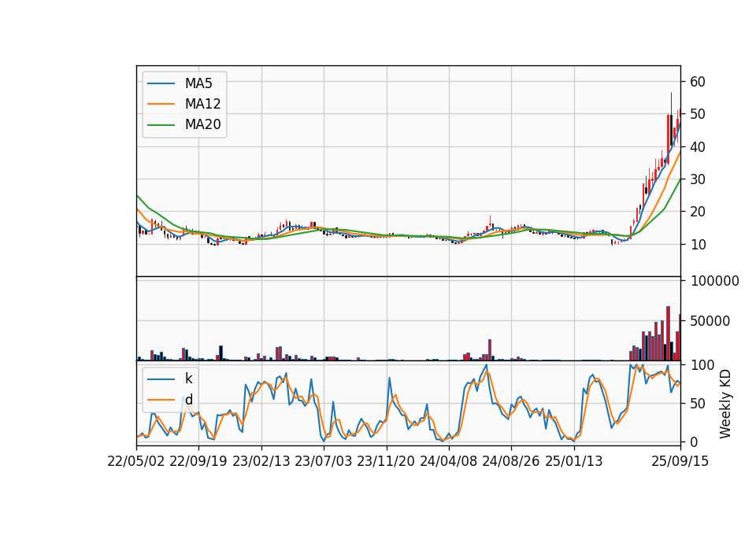
Task: Click the 50000 volume axis label
Action: coord(710,321)
